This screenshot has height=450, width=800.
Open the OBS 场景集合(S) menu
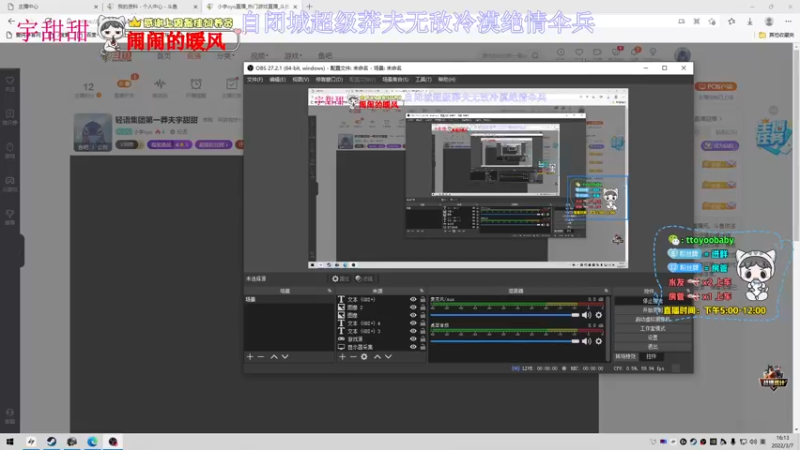pyautogui.click(x=395, y=80)
